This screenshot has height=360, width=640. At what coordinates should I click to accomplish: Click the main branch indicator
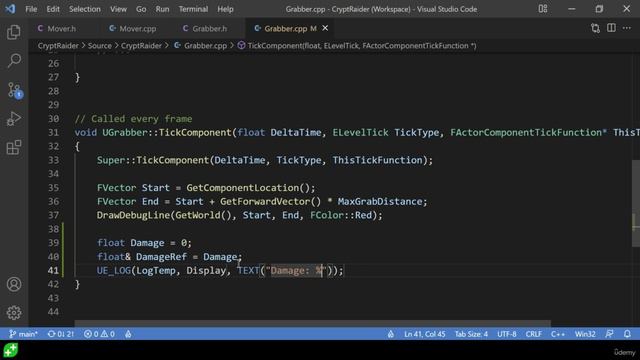[x=23, y=334]
